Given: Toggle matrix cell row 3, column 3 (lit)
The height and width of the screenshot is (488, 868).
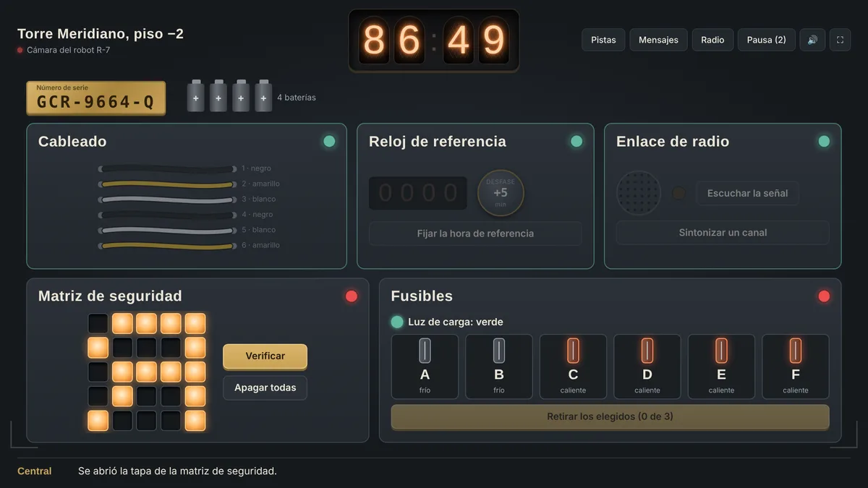Looking at the screenshot, I should pyautogui.click(x=147, y=372).
